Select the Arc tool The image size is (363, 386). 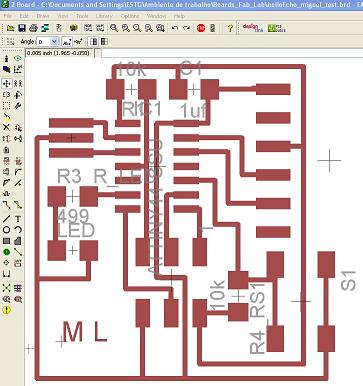(x=18, y=230)
